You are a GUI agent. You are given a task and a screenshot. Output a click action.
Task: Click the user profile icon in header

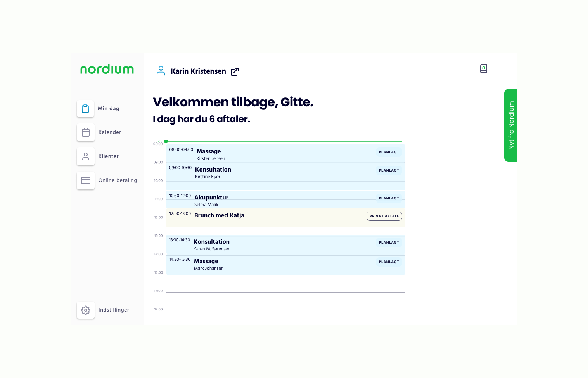[161, 71]
